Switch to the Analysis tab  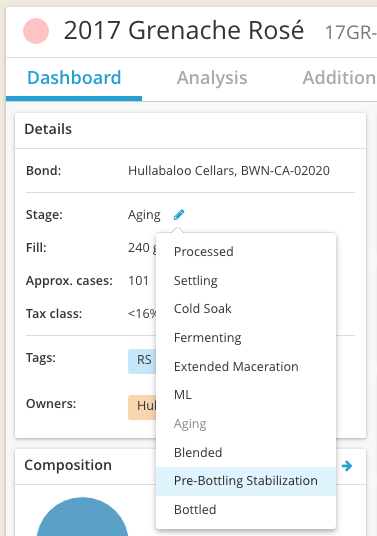pos(212,78)
